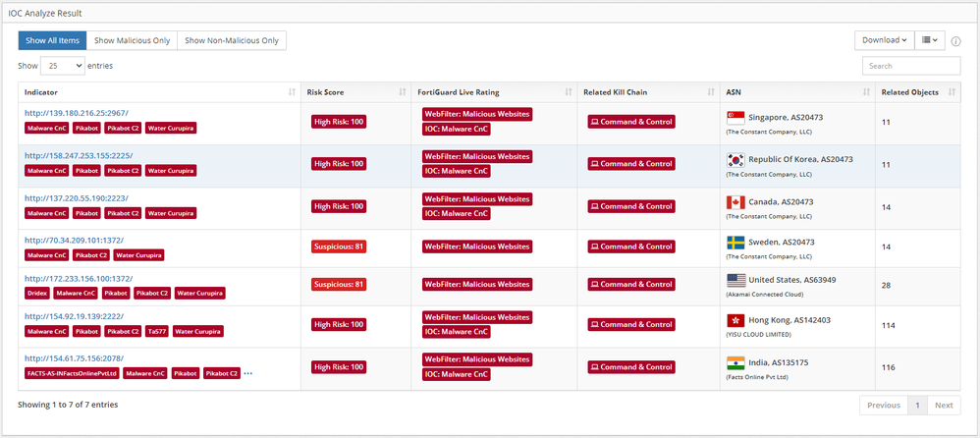Go to Previous page
The height and width of the screenshot is (438, 980).
pos(884,405)
